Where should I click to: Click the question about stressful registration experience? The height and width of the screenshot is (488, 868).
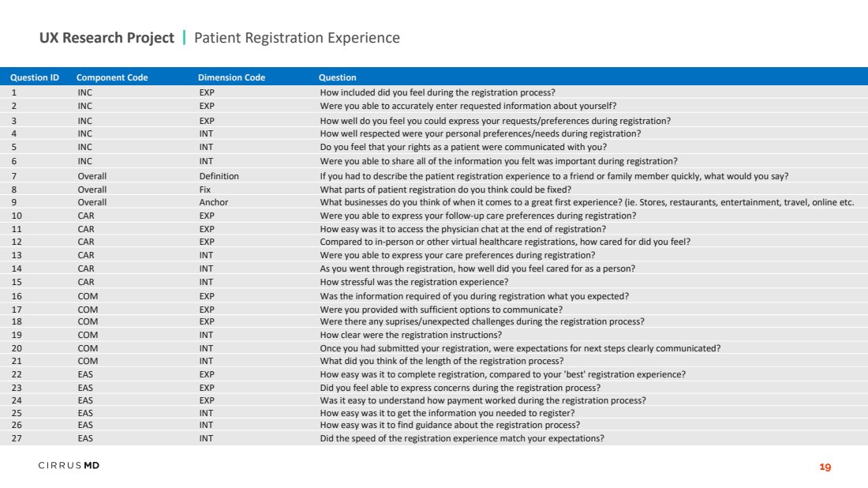pos(414,281)
